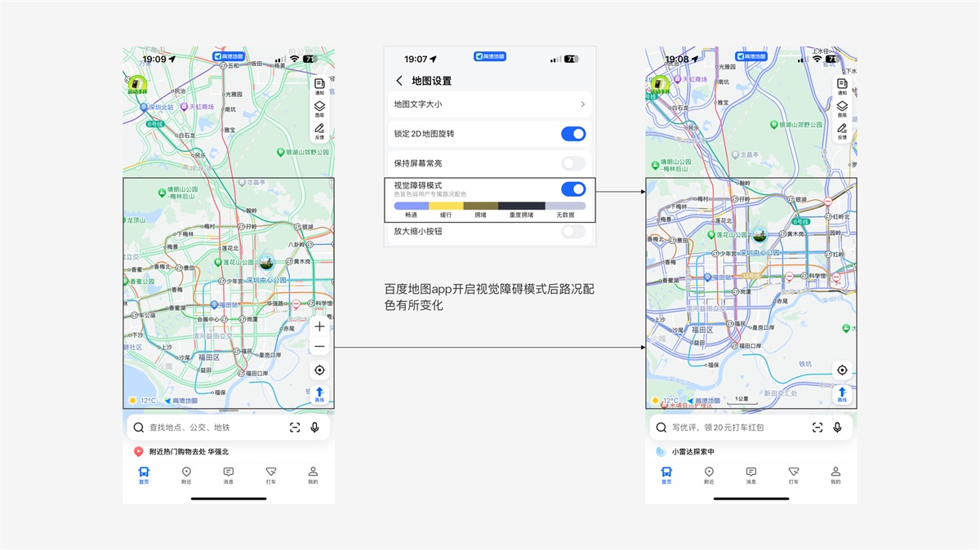Tap the 附近热门购物去处 华强北 suggestion
Screen dimensions: 980x550
click(x=188, y=451)
